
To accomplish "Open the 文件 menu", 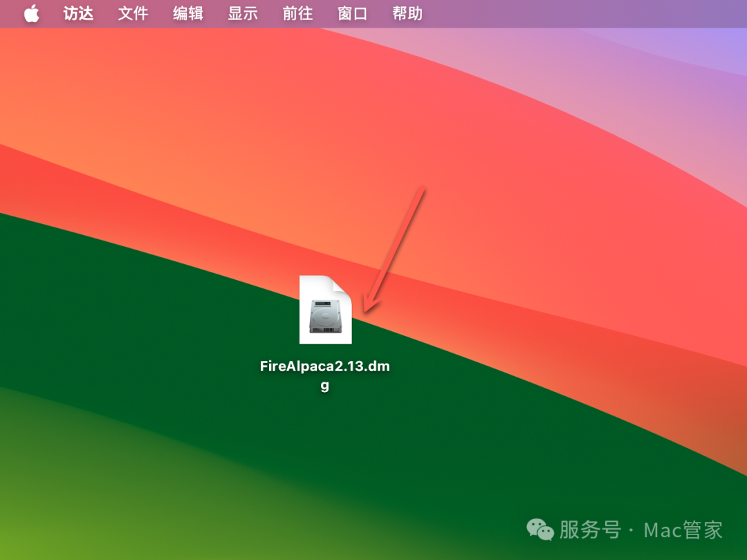I will [133, 13].
